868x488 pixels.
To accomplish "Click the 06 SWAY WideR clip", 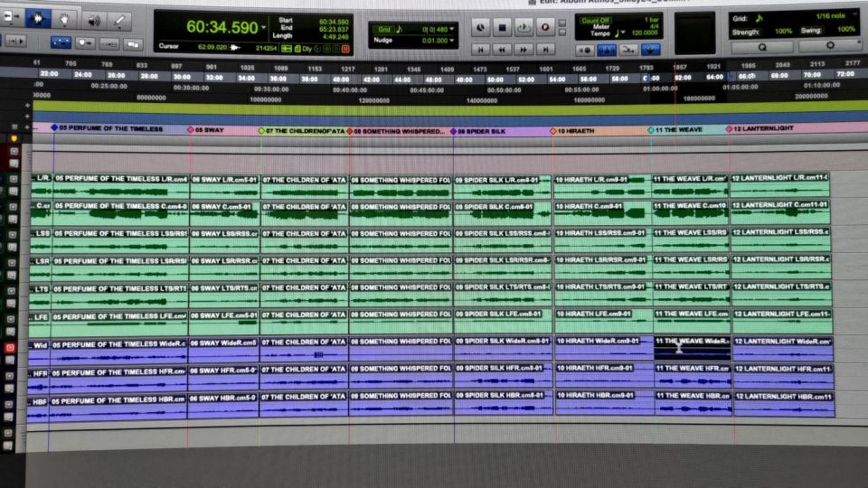I will pyautogui.click(x=223, y=349).
